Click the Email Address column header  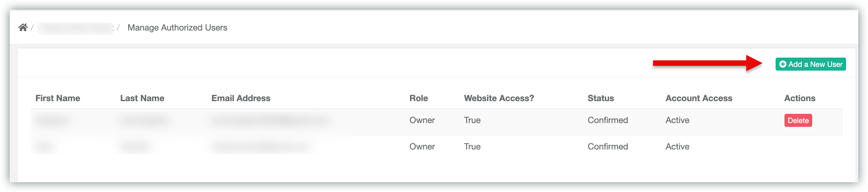tap(241, 98)
